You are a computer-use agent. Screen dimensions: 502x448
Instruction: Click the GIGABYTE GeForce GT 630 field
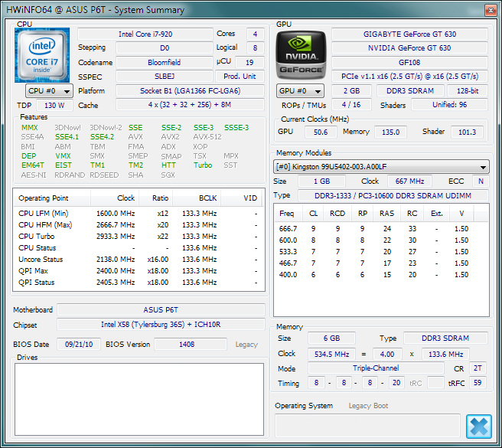pyautogui.click(x=409, y=34)
